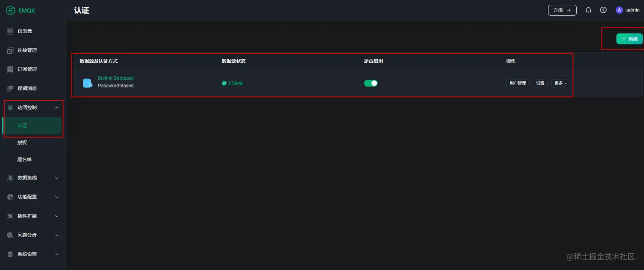Open notifications bell icon
The width and height of the screenshot is (644, 270).
tap(588, 10)
